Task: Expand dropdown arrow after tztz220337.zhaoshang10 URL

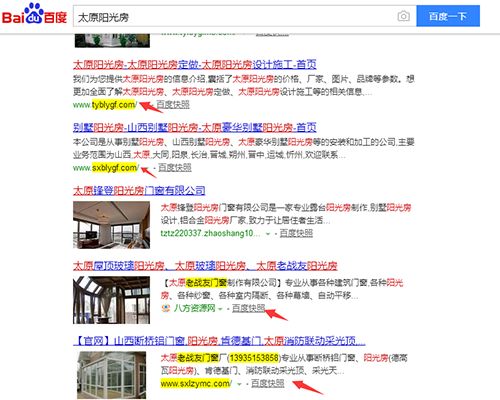Action: (x=268, y=234)
